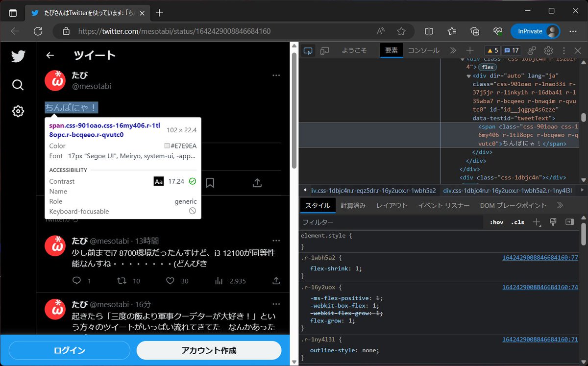Click the outline-style: none declaration
This screenshot has height=366, width=588.
tap(345, 350)
